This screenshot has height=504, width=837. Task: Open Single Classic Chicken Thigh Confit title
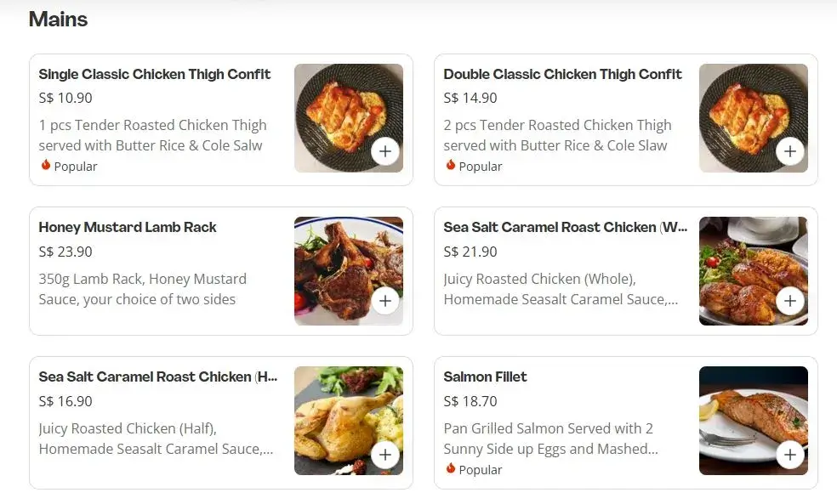tap(155, 74)
